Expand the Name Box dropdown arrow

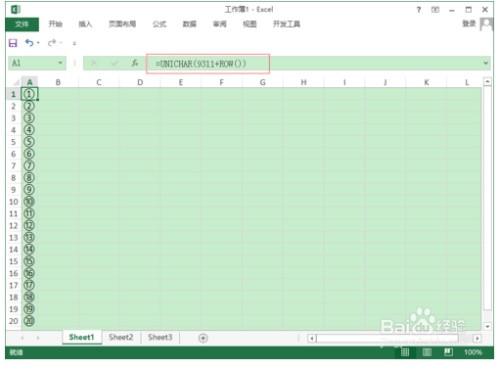pos(60,63)
